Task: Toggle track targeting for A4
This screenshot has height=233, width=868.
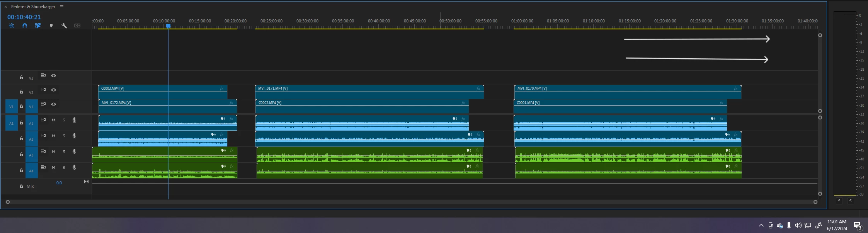Action: pyautogui.click(x=32, y=171)
